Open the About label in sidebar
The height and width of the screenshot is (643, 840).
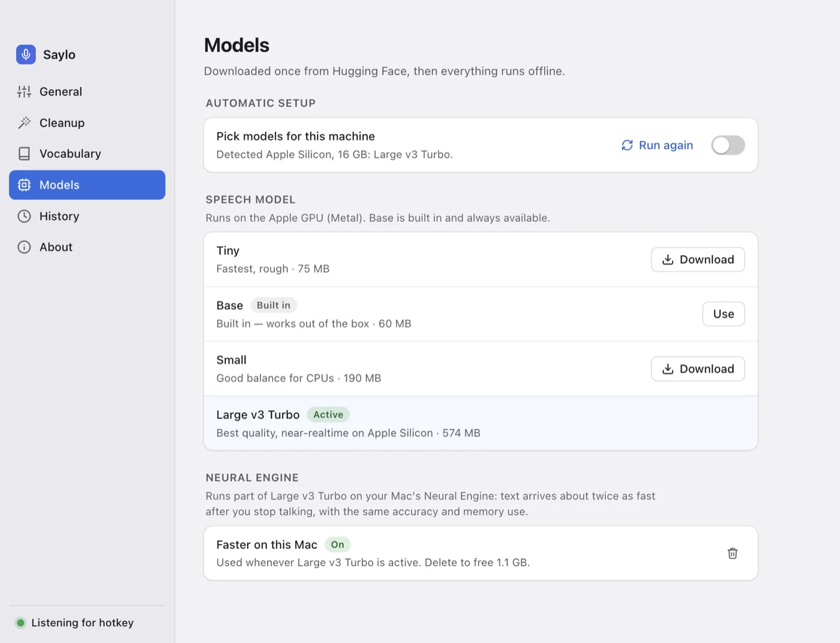(x=56, y=247)
